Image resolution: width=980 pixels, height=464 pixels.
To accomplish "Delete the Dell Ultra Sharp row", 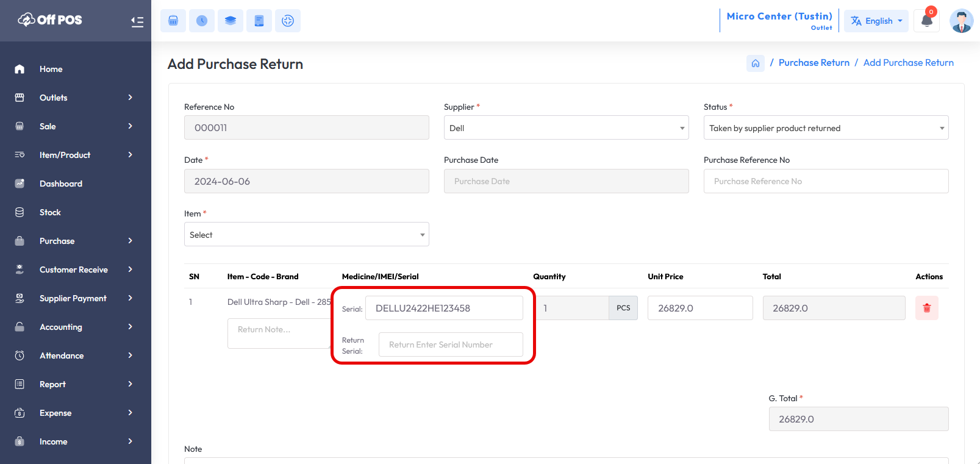I will click(x=926, y=308).
